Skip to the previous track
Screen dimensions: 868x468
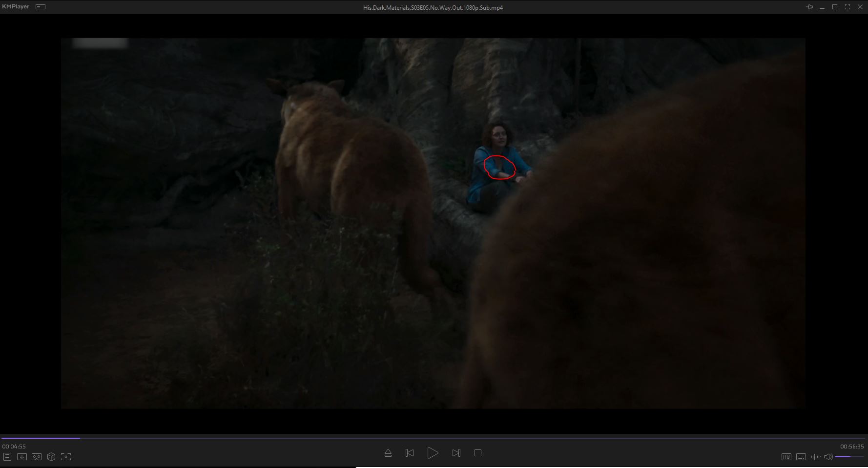click(410, 453)
